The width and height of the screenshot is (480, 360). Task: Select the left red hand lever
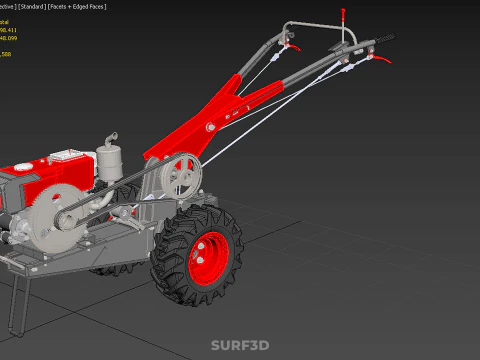(294, 48)
